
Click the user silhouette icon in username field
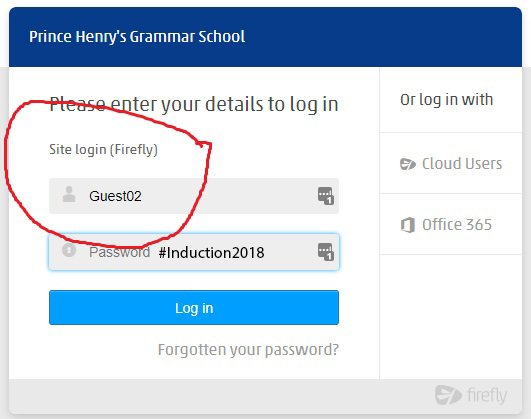point(69,194)
